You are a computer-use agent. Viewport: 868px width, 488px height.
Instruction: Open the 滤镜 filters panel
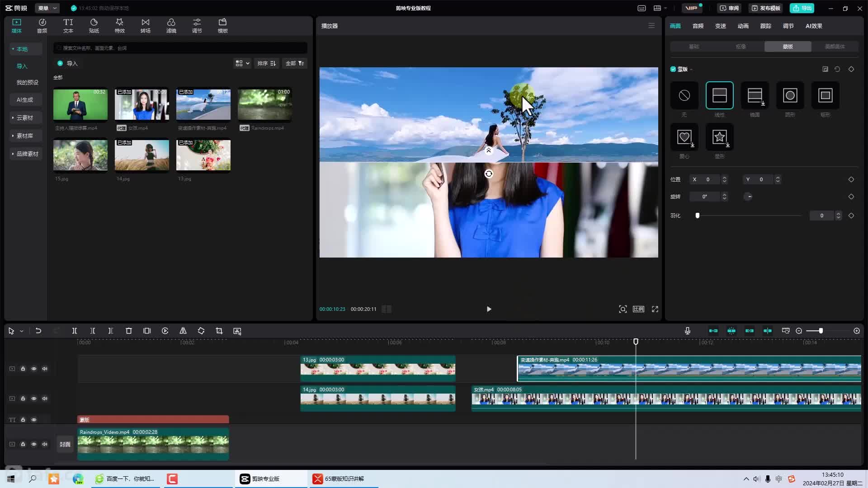click(x=171, y=26)
